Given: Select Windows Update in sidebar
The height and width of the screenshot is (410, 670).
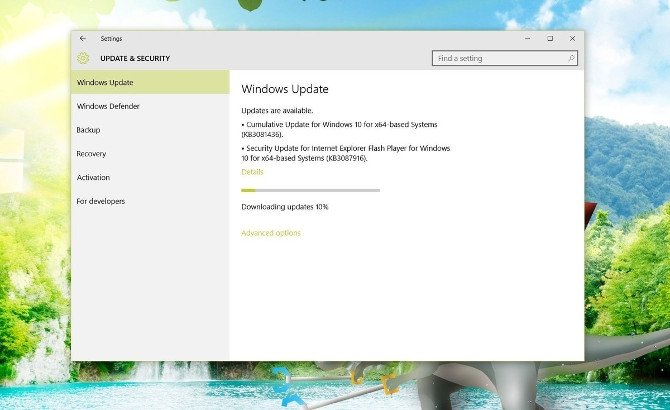Looking at the screenshot, I should [x=150, y=82].
